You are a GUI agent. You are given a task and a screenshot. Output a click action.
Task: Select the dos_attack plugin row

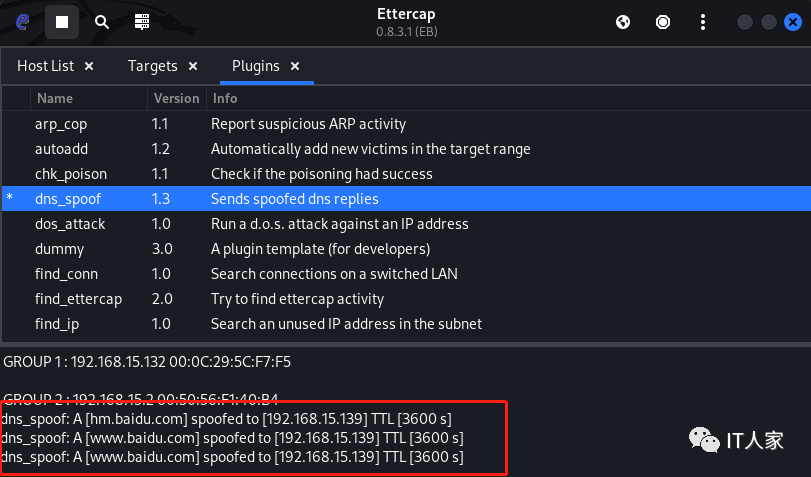coord(69,224)
